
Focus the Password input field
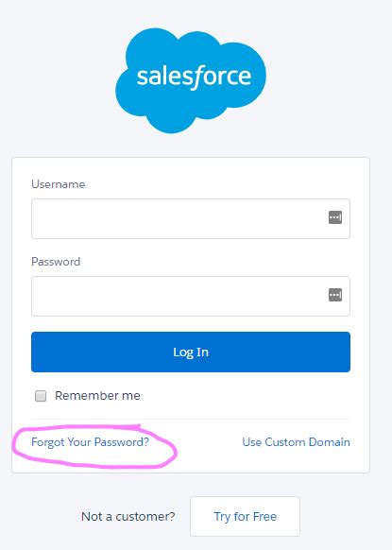point(191,296)
